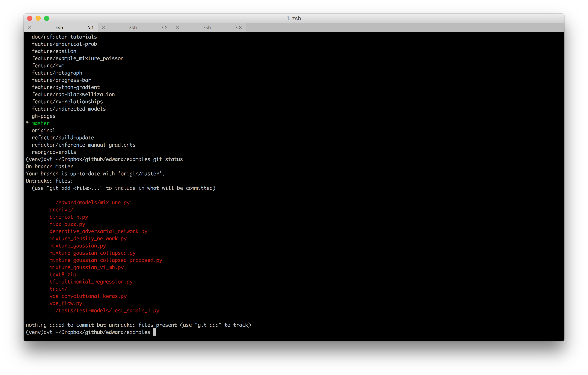Screen dimensions: 588x375
Task: Switch to the third zsh tab
Action: coord(207,28)
